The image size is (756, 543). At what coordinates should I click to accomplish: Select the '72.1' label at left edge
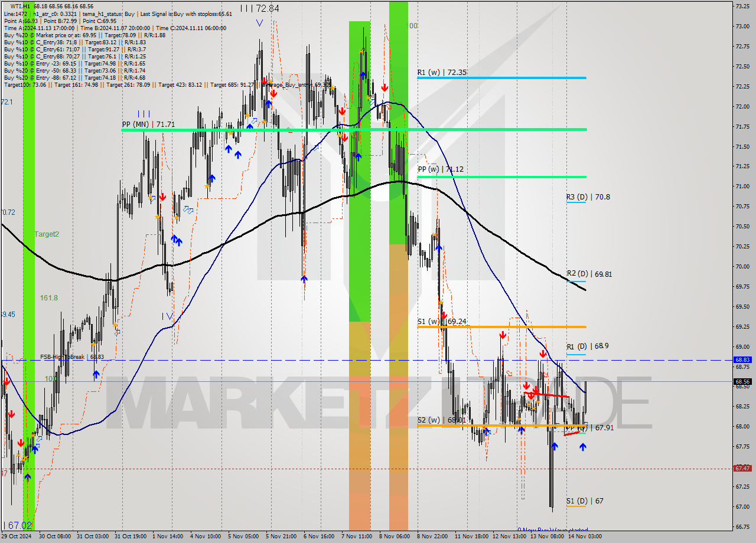pos(6,102)
